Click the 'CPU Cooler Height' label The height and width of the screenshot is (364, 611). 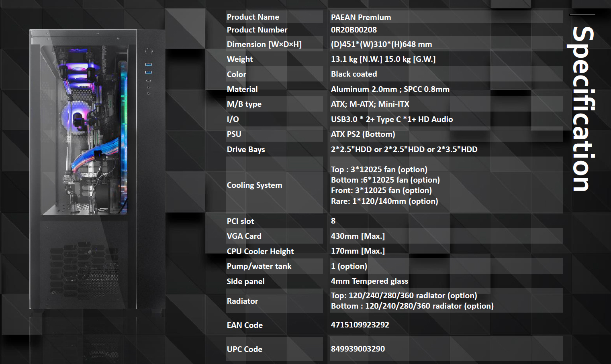click(260, 251)
